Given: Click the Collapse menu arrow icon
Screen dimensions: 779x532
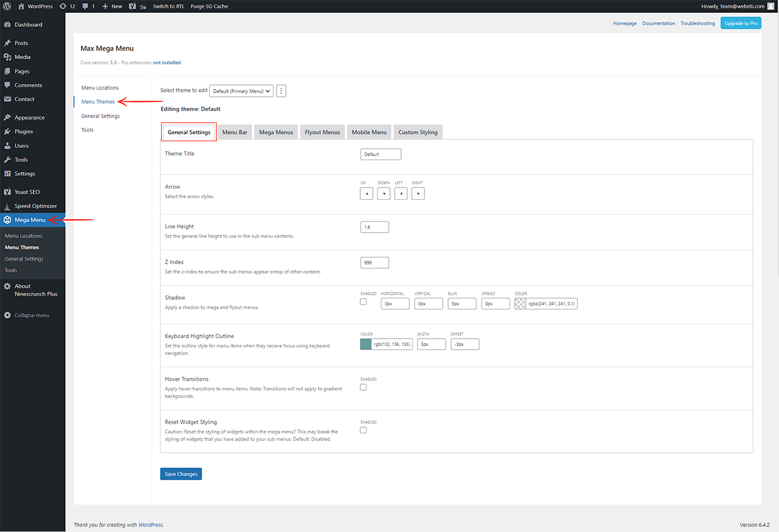Looking at the screenshot, I should pyautogui.click(x=8, y=315).
